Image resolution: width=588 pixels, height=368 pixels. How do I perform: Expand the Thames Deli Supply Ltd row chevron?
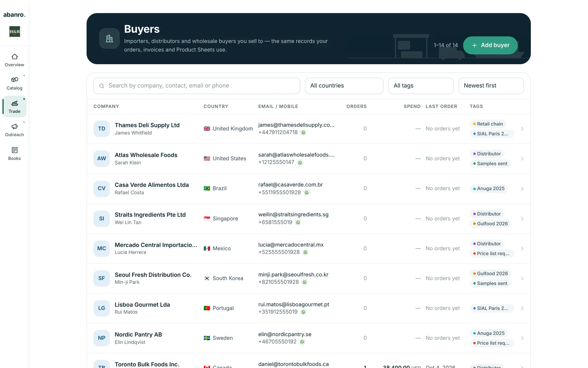coord(522,129)
